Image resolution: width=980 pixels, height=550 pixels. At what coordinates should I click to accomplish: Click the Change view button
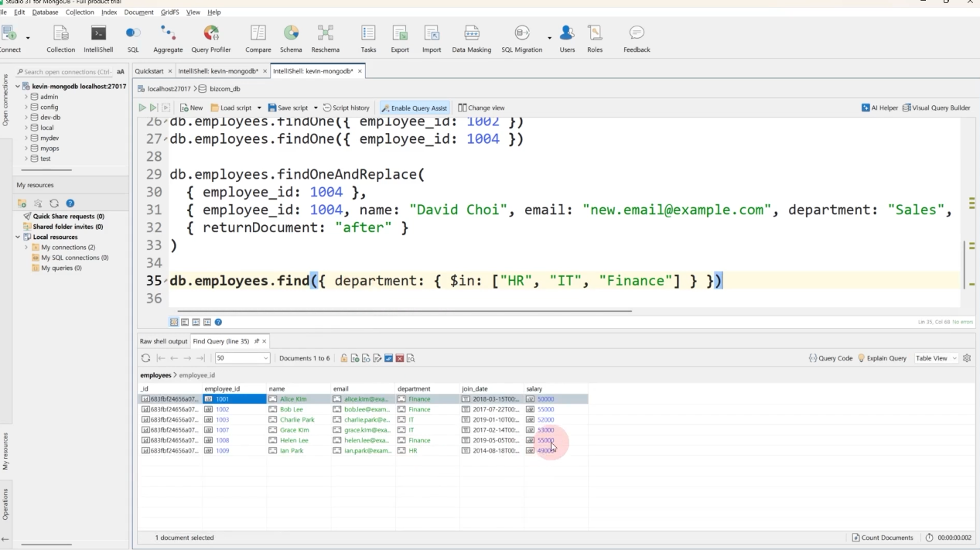pos(481,108)
